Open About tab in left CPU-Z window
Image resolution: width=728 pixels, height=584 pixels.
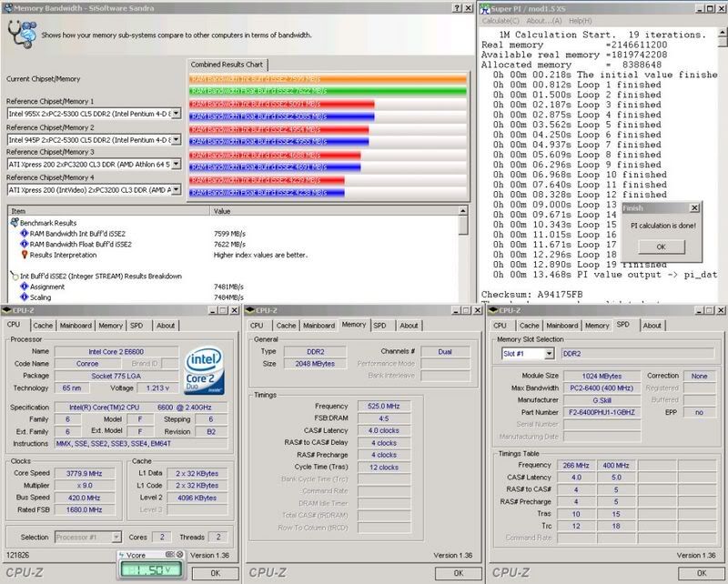click(166, 326)
